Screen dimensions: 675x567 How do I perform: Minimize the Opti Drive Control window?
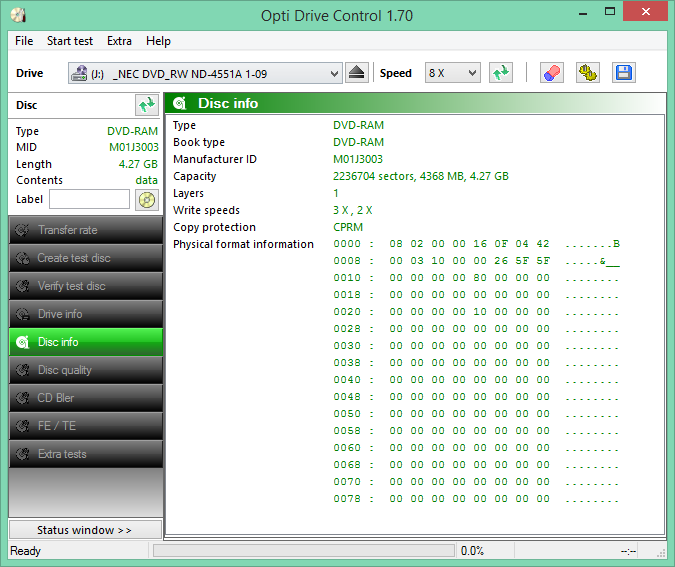(583, 13)
